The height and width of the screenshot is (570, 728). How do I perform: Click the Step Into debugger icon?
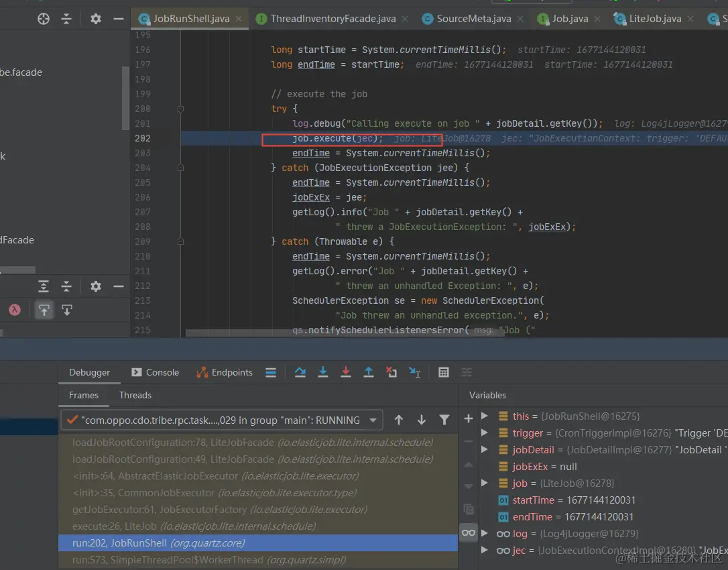click(x=323, y=372)
